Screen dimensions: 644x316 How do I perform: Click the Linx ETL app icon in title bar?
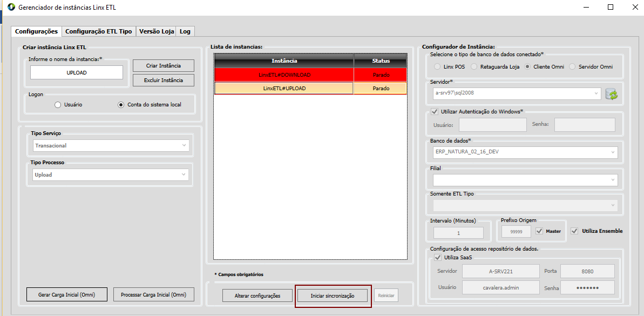click(x=11, y=8)
